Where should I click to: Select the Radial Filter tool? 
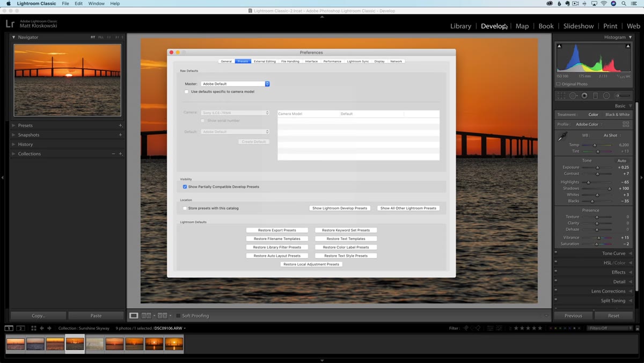point(606,96)
